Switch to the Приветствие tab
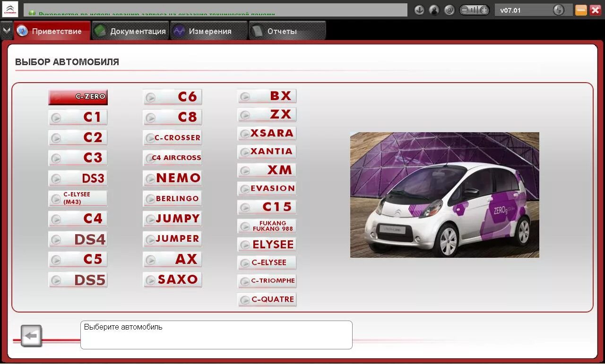The width and height of the screenshot is (605, 364). [x=52, y=31]
